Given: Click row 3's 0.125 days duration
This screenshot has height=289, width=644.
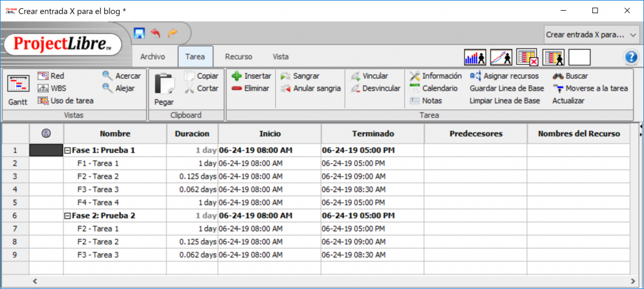Looking at the screenshot, I should coord(192,176).
